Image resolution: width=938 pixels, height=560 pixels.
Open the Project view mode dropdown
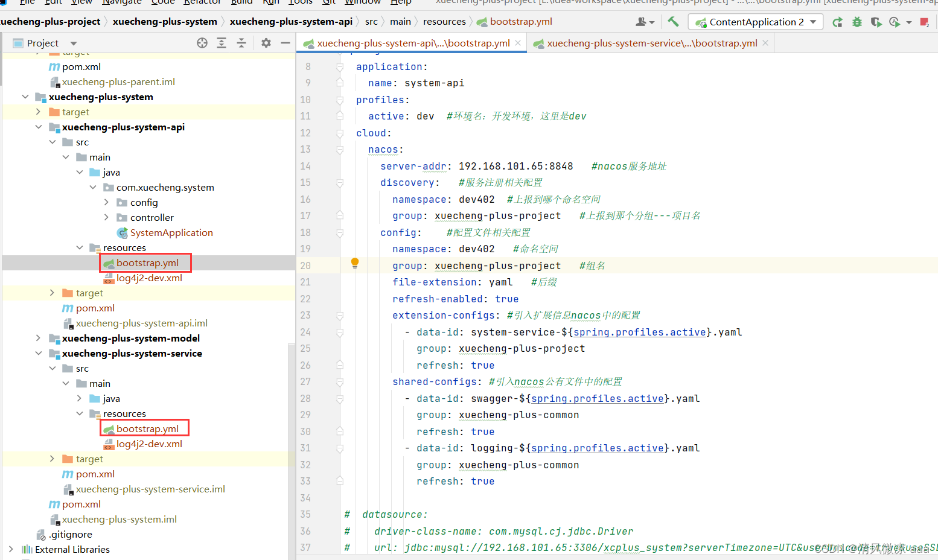point(74,43)
